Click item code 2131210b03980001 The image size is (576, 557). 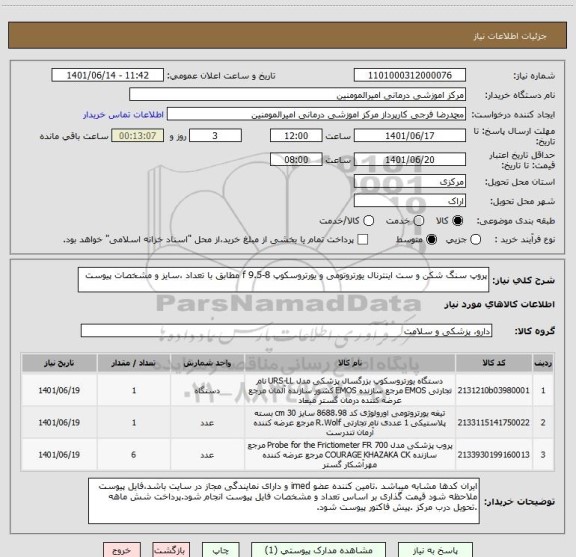point(494,390)
